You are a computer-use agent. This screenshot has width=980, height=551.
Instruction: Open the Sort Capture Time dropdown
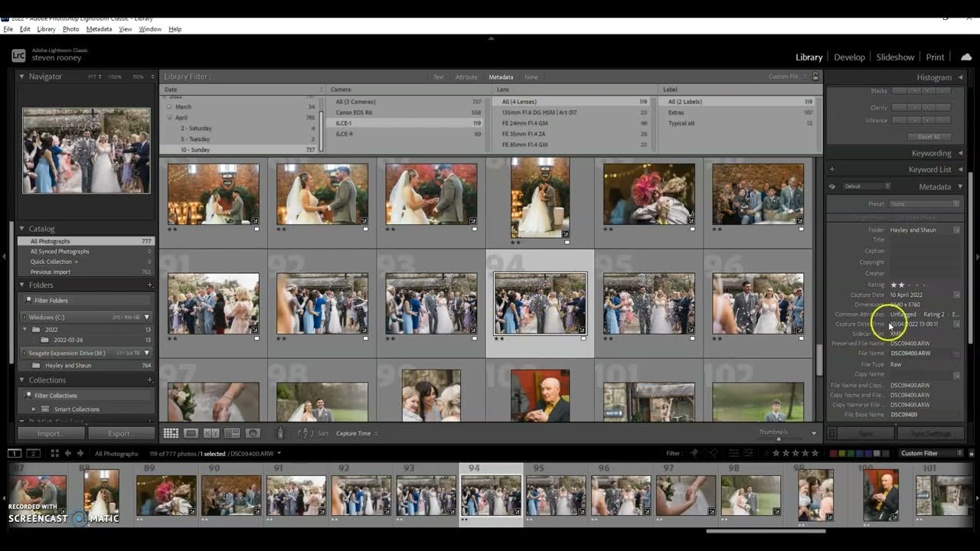[x=357, y=433]
